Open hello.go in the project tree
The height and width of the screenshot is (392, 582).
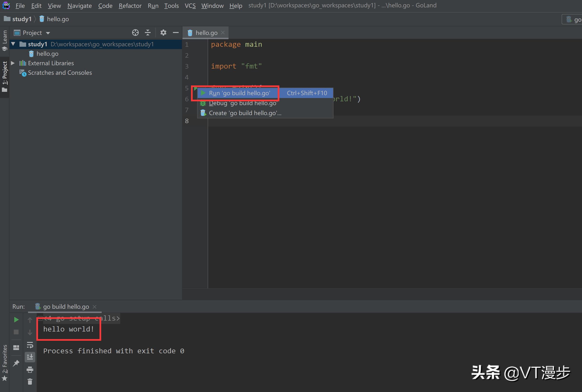(47, 54)
